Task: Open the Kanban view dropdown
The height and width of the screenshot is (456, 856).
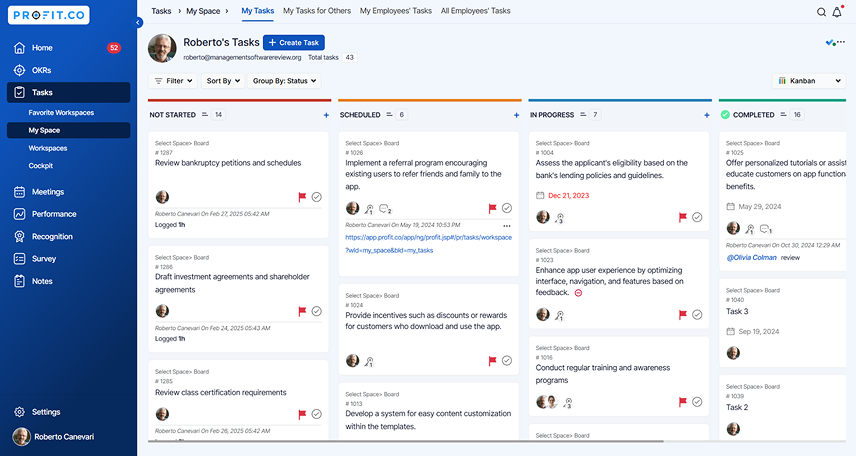Action: [x=809, y=81]
